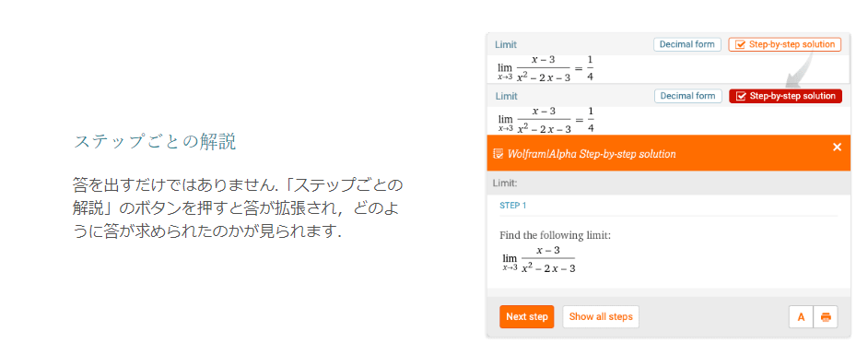The image size is (868, 355).
Task: Click the outlined orange Step-by-step solution button
Action: tap(784, 44)
